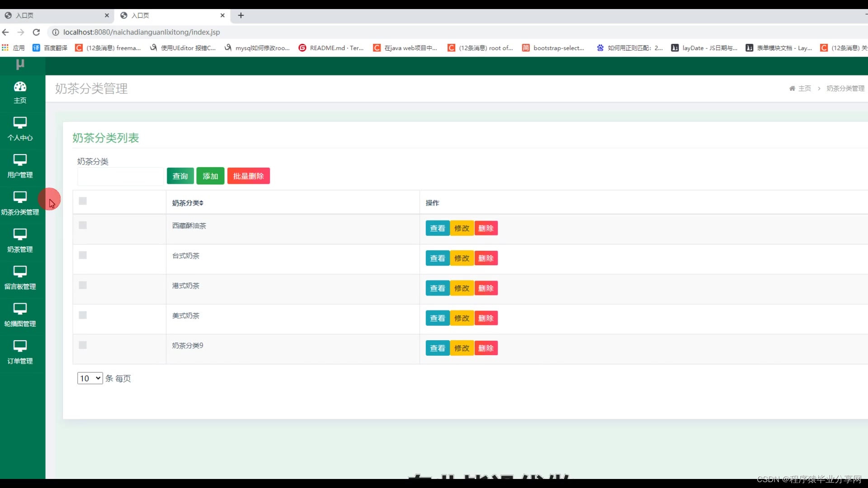Image resolution: width=868 pixels, height=488 pixels.
Task: Go to 用户管理 sidebar icon
Action: pyautogui.click(x=20, y=160)
